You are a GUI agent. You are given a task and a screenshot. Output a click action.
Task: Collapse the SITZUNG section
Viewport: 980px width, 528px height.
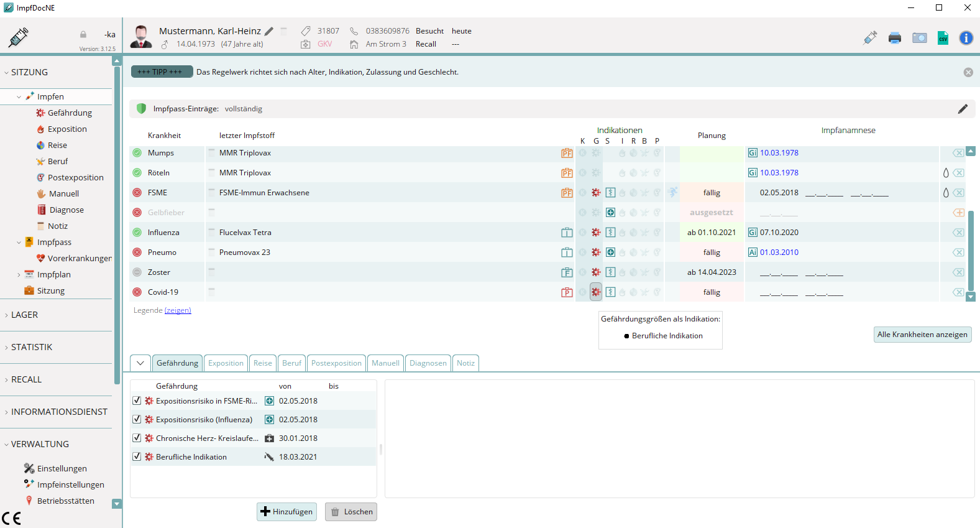6,73
